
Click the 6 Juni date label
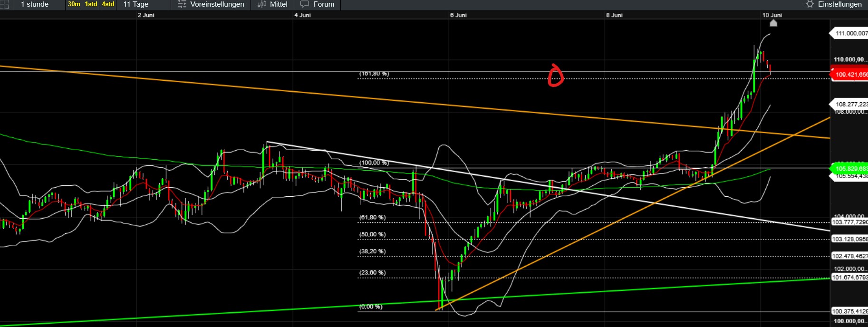click(458, 15)
